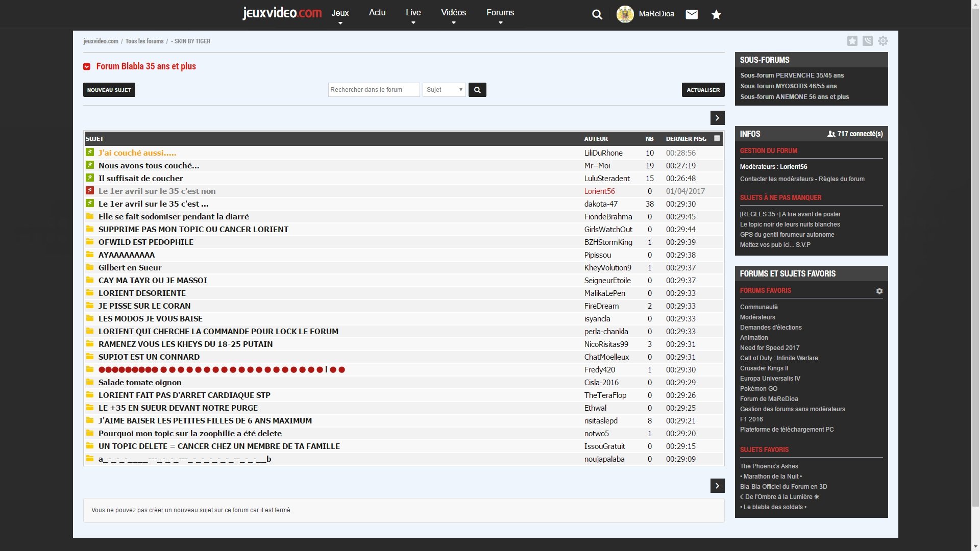Open the search magnifier in top navigation
Viewport: 980px width, 551px height.
click(x=597, y=15)
